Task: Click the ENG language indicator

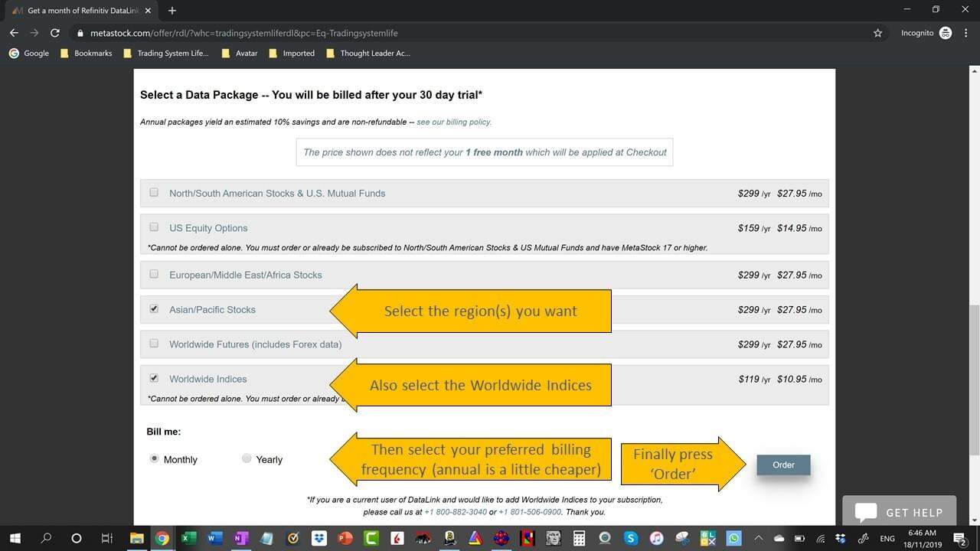Action: (887, 538)
